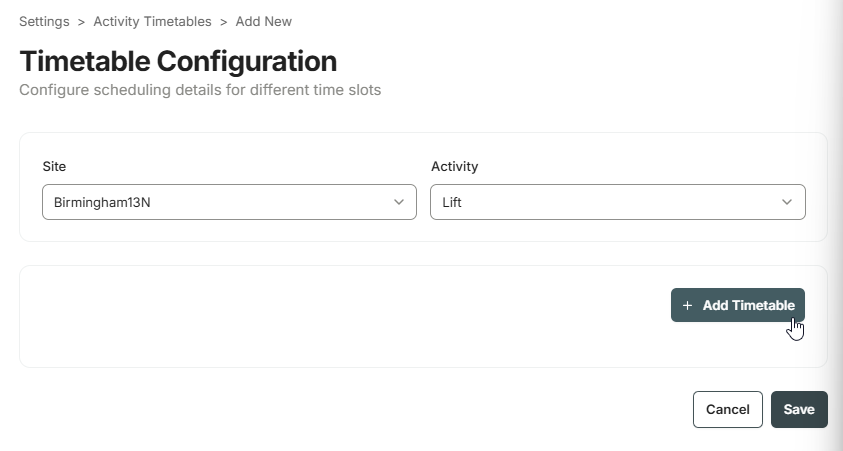Open the Site combo box showing Birmingham13N
The width and height of the screenshot is (843, 451).
[230, 202]
